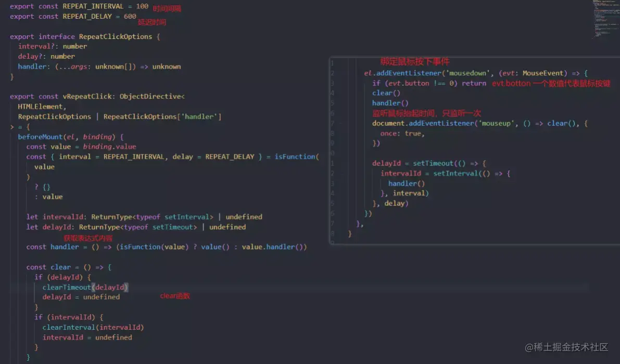Click the 'interval = REPEAT_INTERVAL' destructuring line
This screenshot has width=620, height=364.
click(x=172, y=157)
